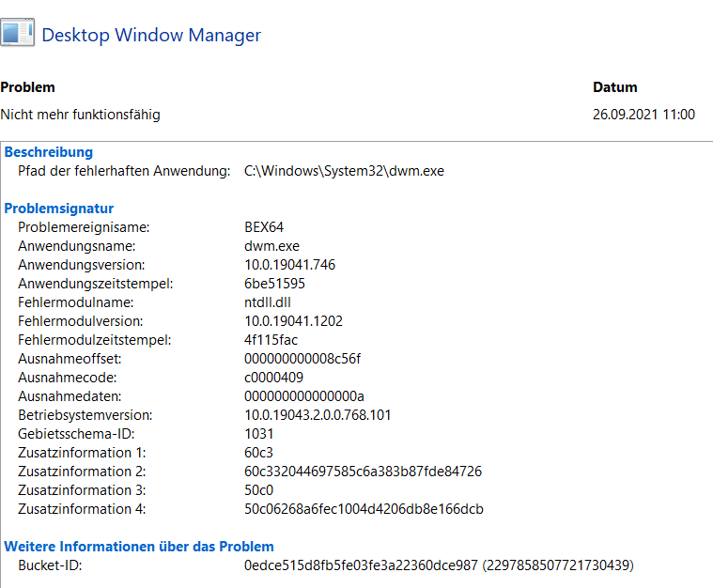Click the Desktop Window Manager title
The width and height of the screenshot is (713, 588).
click(151, 36)
